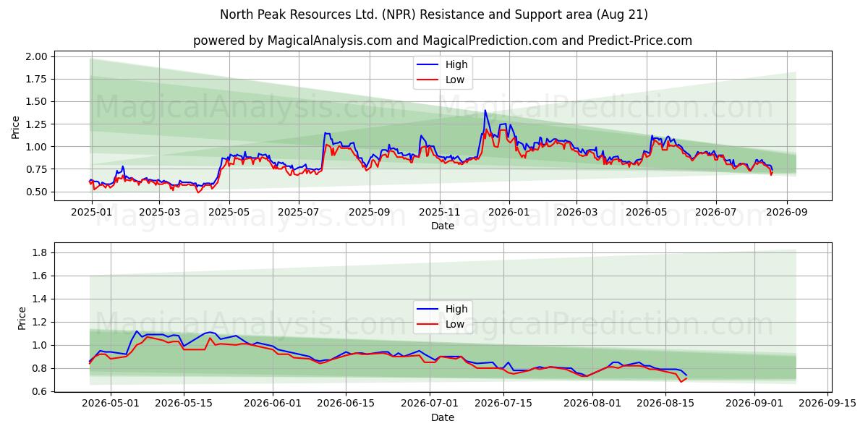Click the '2026-09-01' date tick on bottom chart
The width and height of the screenshot is (868, 434).
(755, 404)
